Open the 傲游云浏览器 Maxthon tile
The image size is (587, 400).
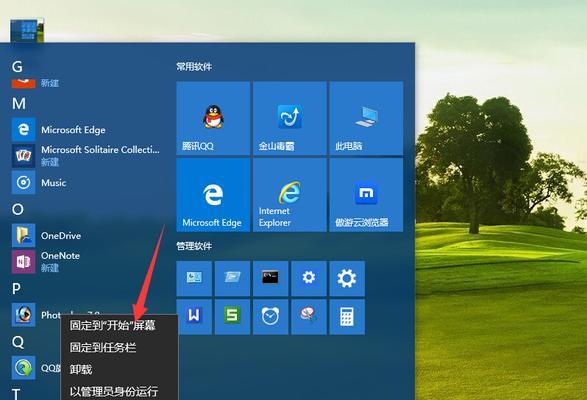[366, 195]
